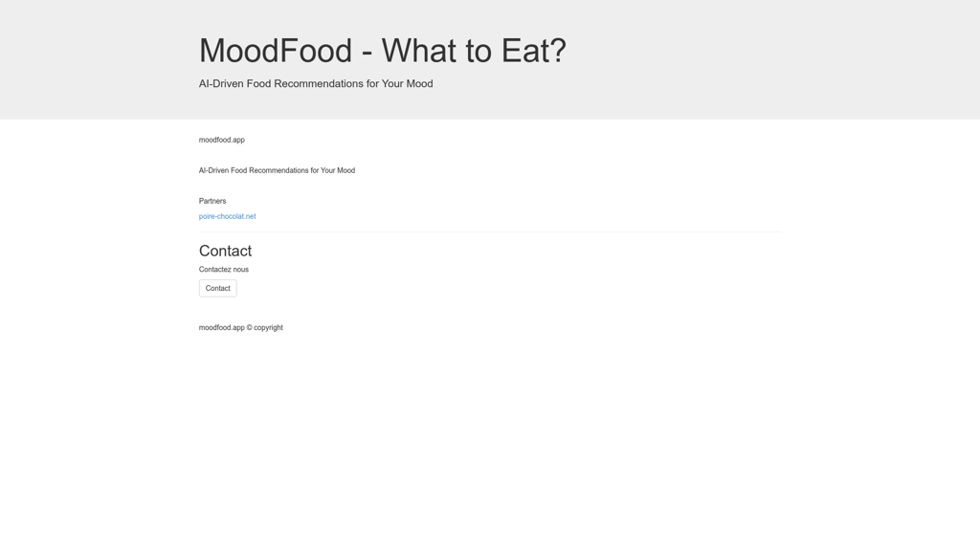Viewport: 980px width, 551px height.
Task: Click the Contact section heading
Action: [225, 251]
